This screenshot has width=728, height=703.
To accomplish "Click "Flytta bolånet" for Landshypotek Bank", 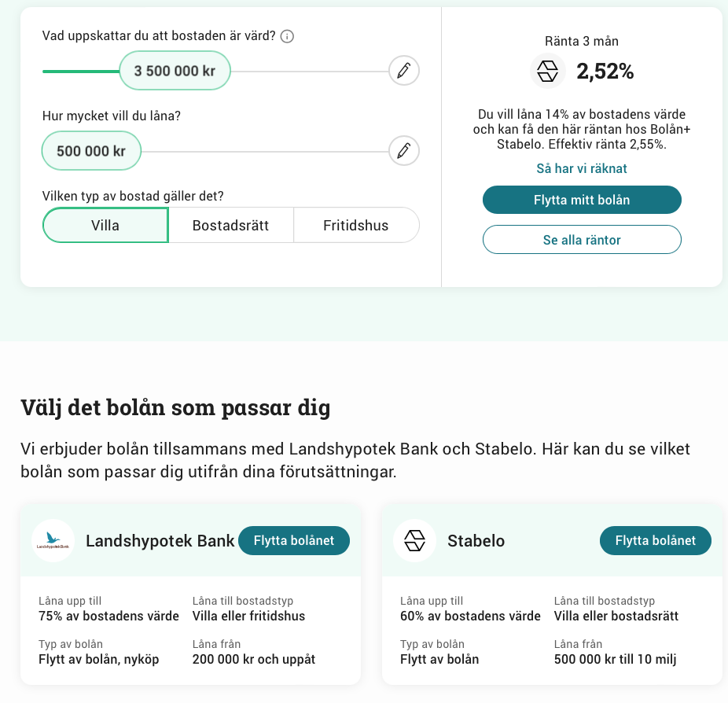I will pos(294,541).
